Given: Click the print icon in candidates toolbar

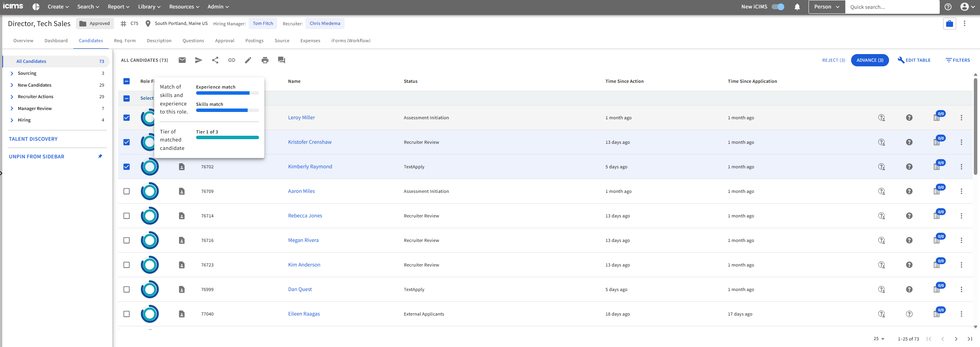Looking at the screenshot, I should click(265, 60).
